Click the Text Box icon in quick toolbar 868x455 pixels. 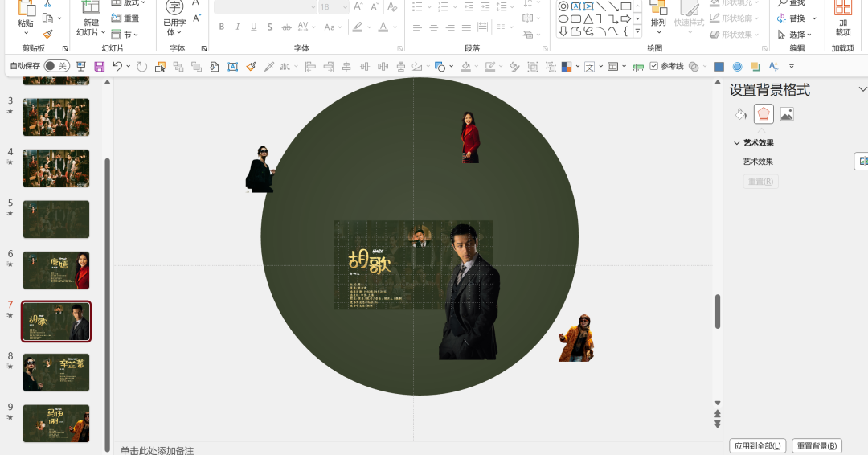pos(232,67)
